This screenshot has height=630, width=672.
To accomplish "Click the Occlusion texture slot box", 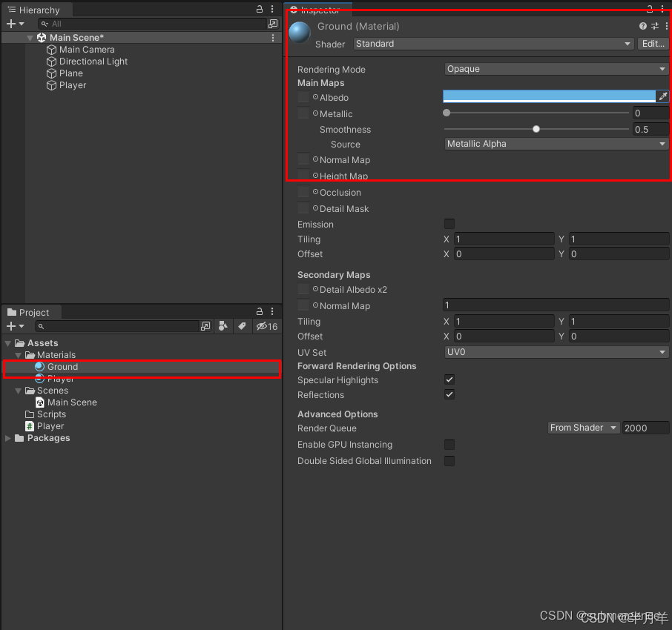I will [303, 191].
